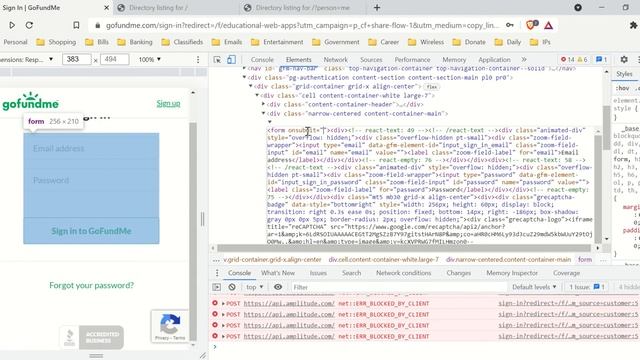Click the browser forward navigation arrow

click(12, 25)
